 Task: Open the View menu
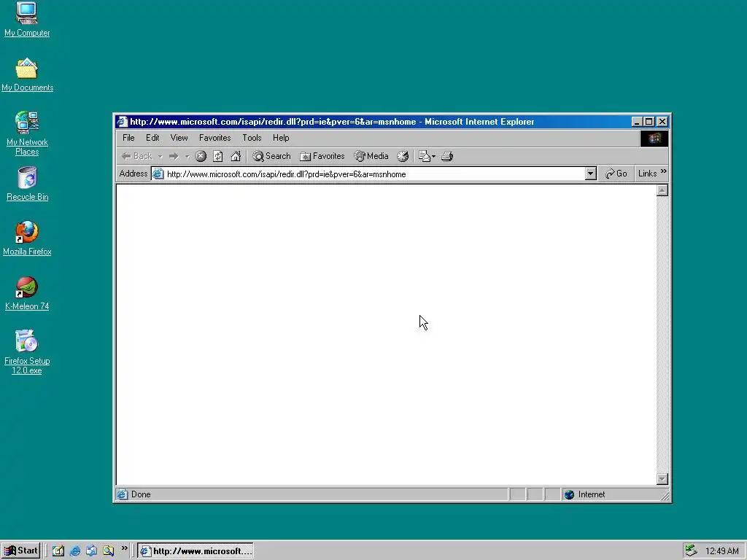tap(179, 138)
